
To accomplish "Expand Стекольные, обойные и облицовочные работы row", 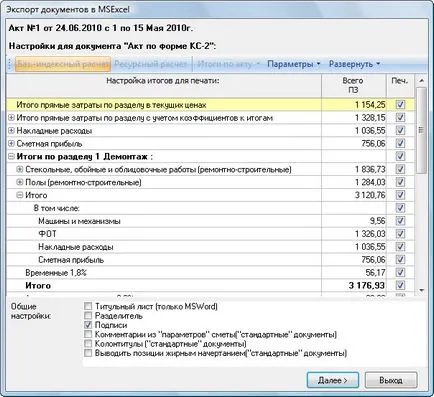I will pyautogui.click(x=20, y=169).
